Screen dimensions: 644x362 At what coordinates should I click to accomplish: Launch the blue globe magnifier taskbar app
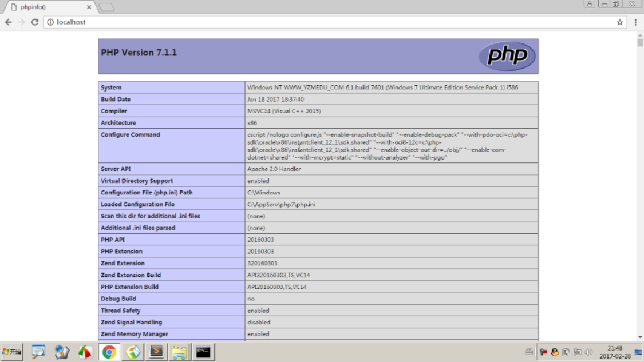pos(62,352)
